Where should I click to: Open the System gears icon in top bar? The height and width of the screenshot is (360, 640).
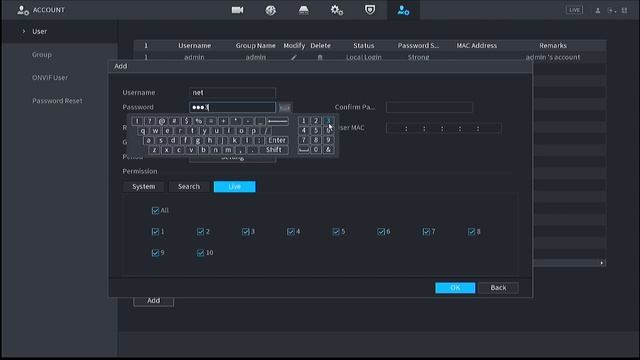tap(337, 10)
